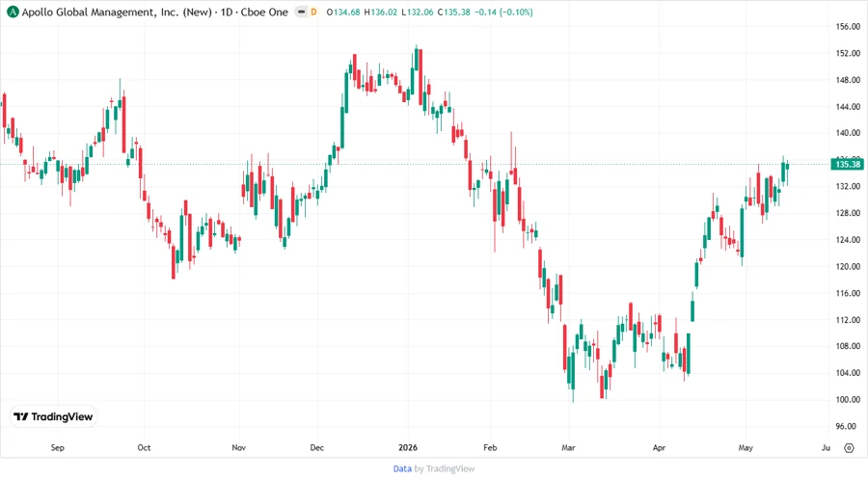The height and width of the screenshot is (480, 868).
Task: Select the 135.38 current price label
Action: (x=848, y=164)
